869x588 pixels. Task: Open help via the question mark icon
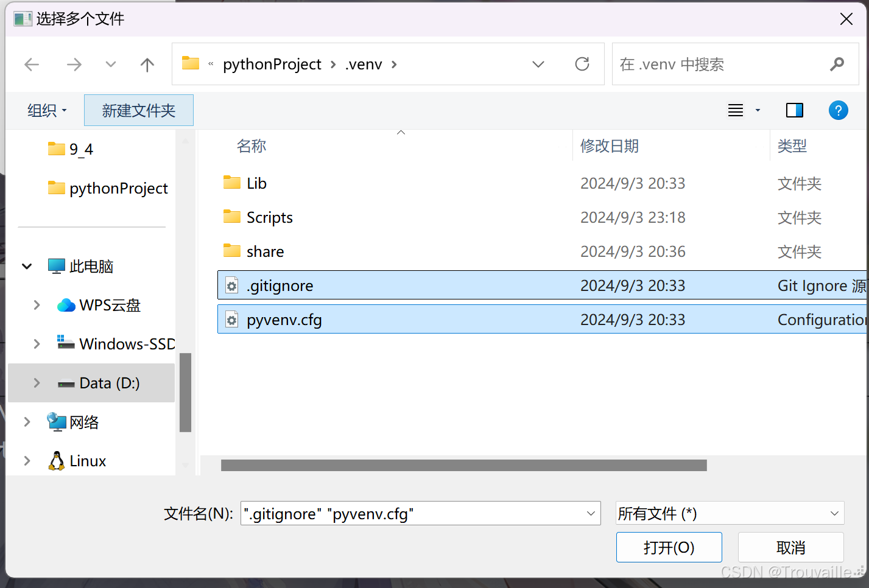tap(839, 110)
